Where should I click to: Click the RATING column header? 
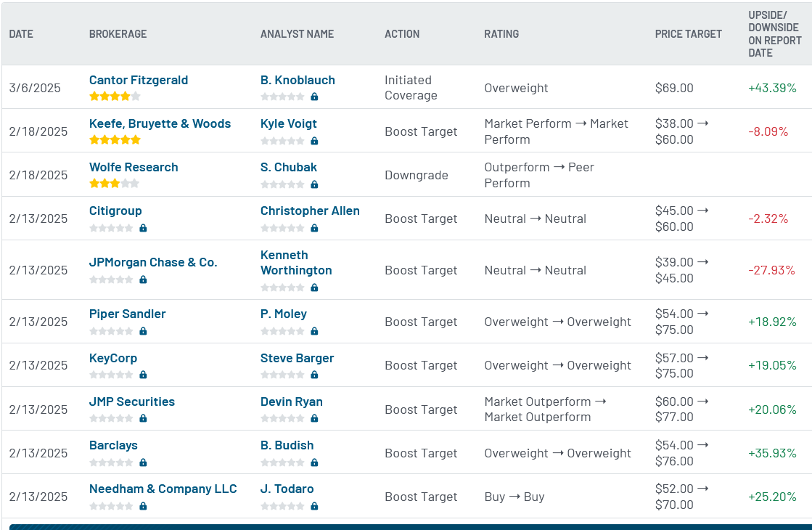[x=501, y=34]
